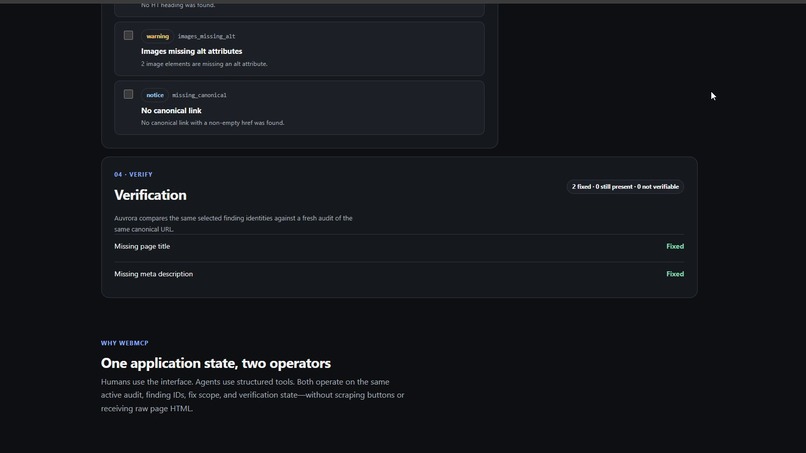Click the Missing meta description row

pyautogui.click(x=399, y=274)
